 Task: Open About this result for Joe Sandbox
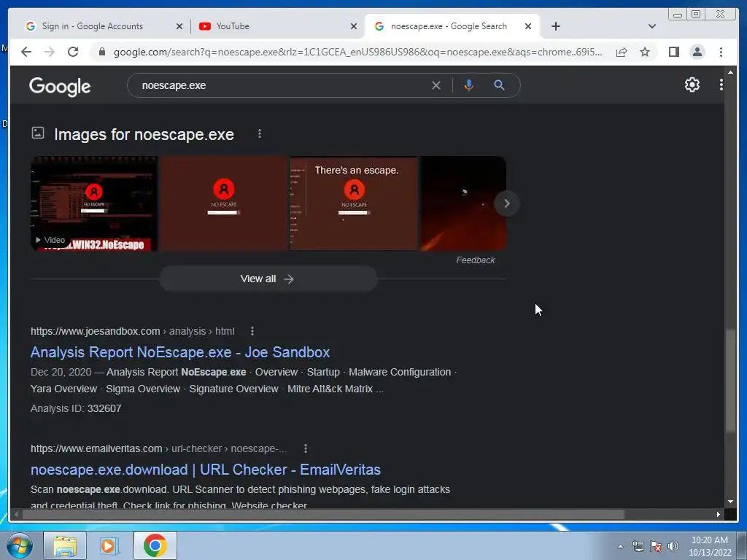252,331
